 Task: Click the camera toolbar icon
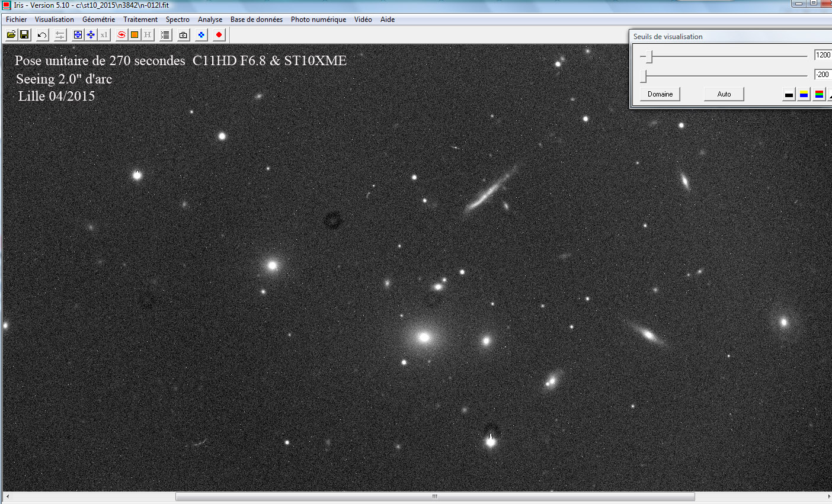[x=183, y=35]
